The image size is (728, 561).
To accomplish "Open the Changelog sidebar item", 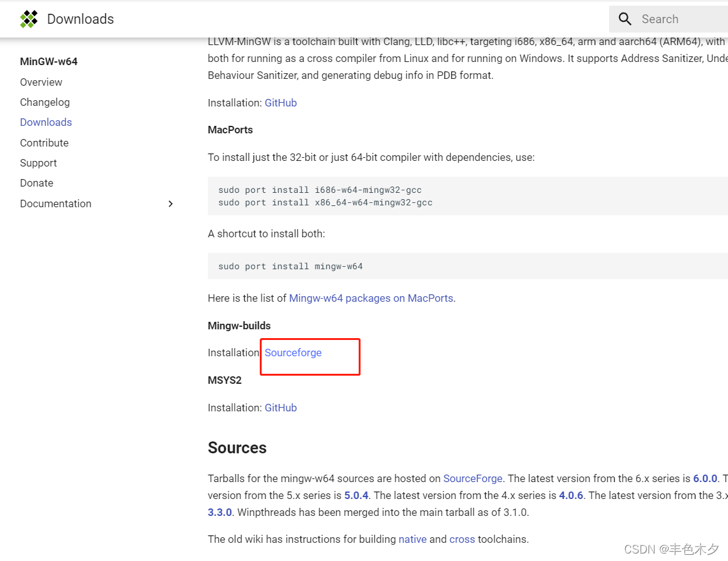I will (44, 102).
